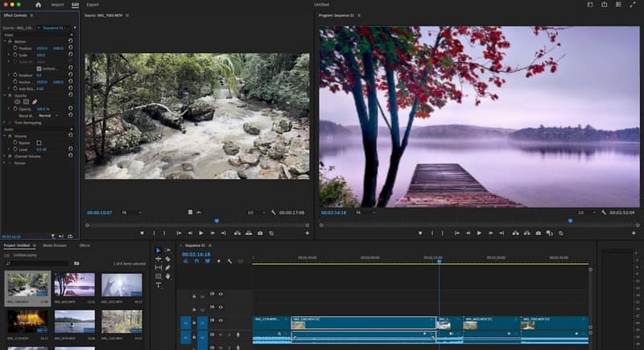Create rectangle mask under Opacity

(26, 101)
